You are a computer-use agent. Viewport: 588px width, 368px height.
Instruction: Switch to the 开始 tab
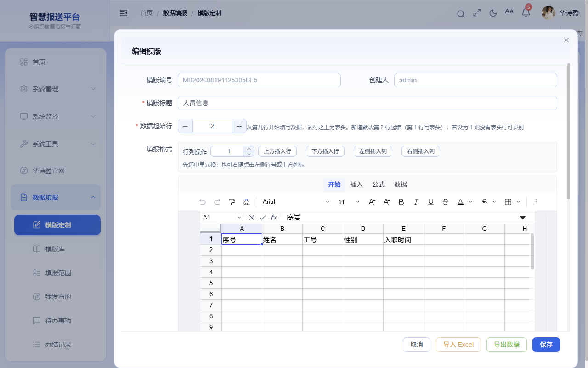pyautogui.click(x=334, y=184)
